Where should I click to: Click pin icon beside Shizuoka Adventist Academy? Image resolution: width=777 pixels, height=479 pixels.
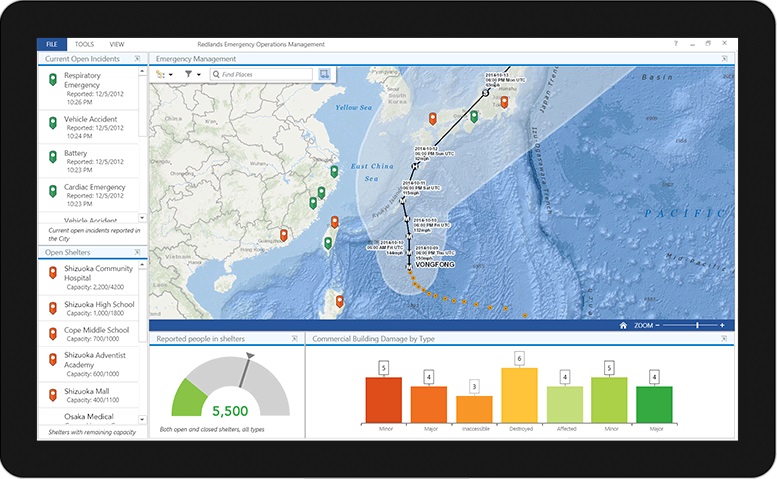click(x=53, y=359)
